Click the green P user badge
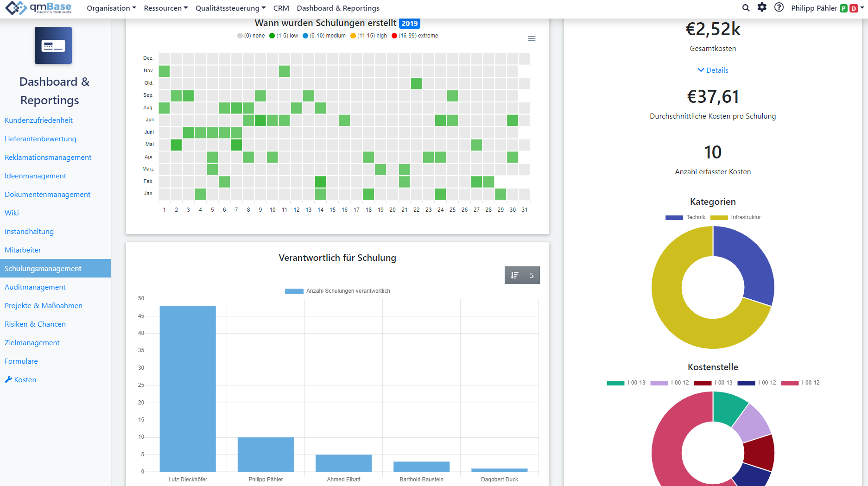The height and width of the screenshot is (486, 868). (x=844, y=8)
